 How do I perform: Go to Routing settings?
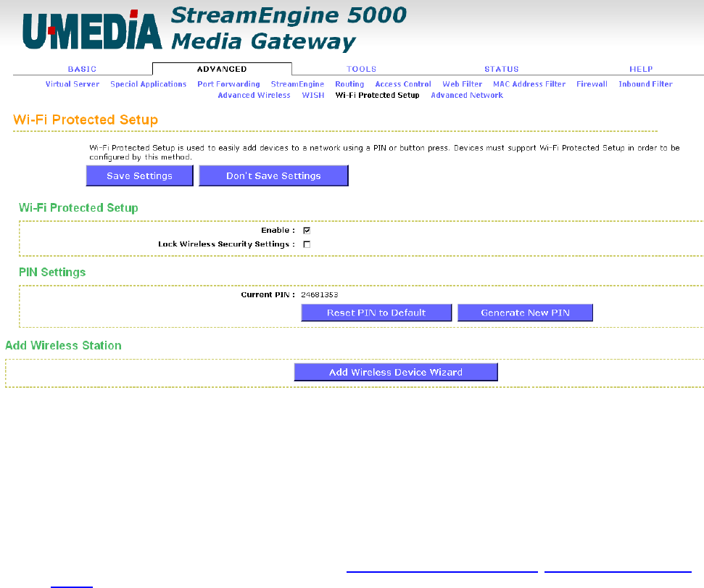click(x=349, y=84)
